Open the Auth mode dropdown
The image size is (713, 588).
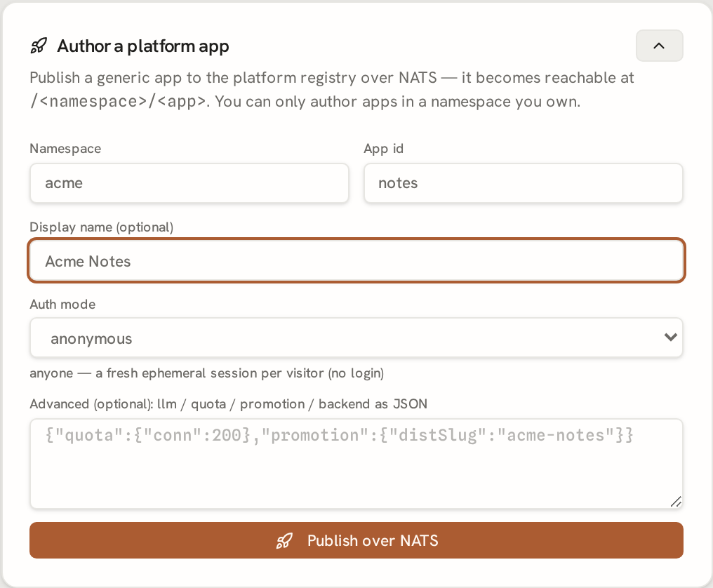[356, 338]
